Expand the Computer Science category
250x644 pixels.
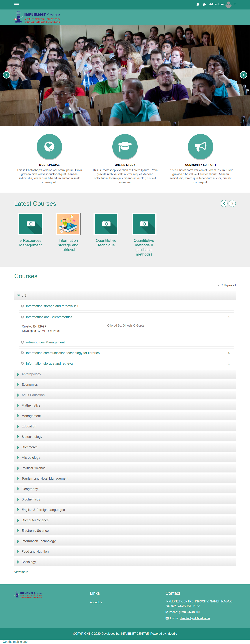coord(35,520)
